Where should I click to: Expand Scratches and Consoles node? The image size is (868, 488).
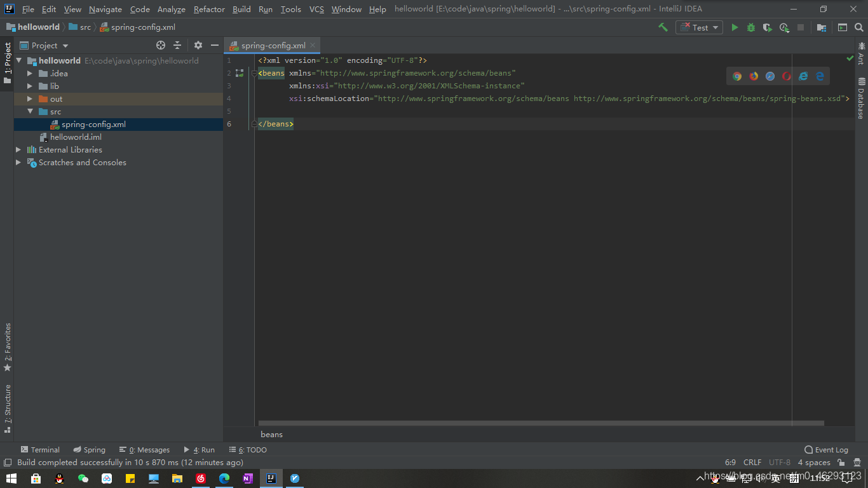(x=18, y=162)
